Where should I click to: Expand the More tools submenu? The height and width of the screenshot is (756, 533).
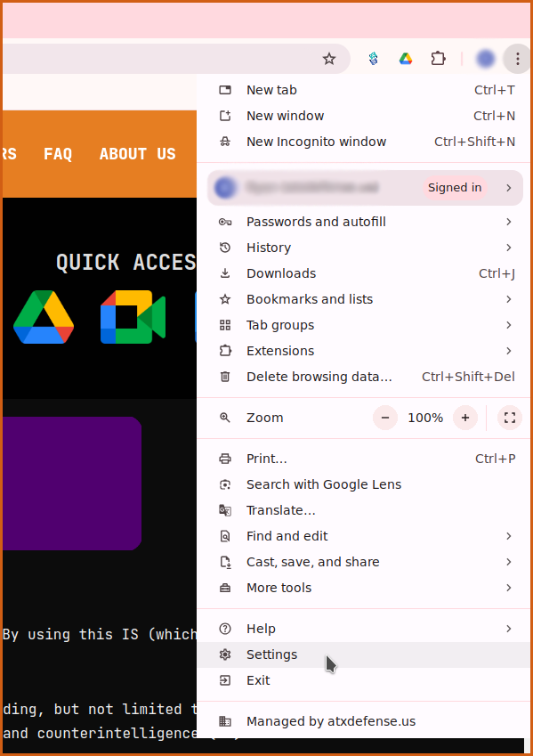pos(363,588)
